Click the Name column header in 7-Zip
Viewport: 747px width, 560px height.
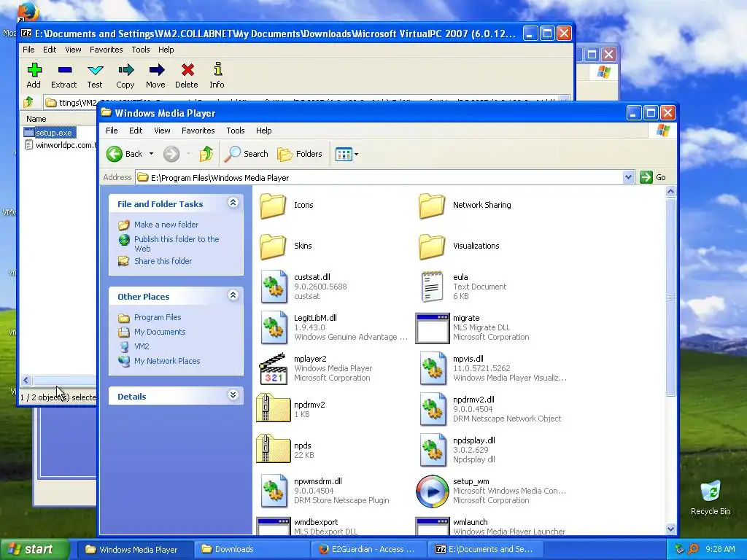[36, 119]
